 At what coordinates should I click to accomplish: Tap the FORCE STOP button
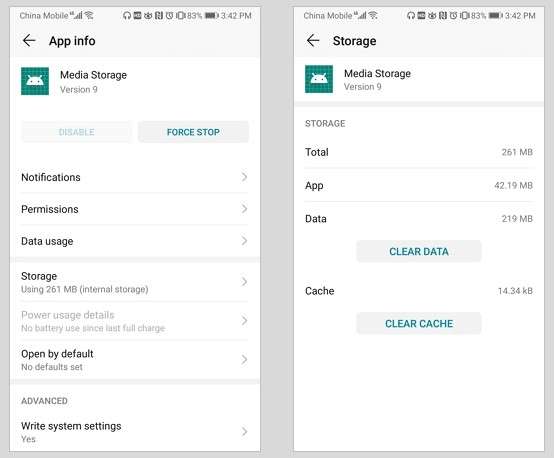tap(193, 132)
